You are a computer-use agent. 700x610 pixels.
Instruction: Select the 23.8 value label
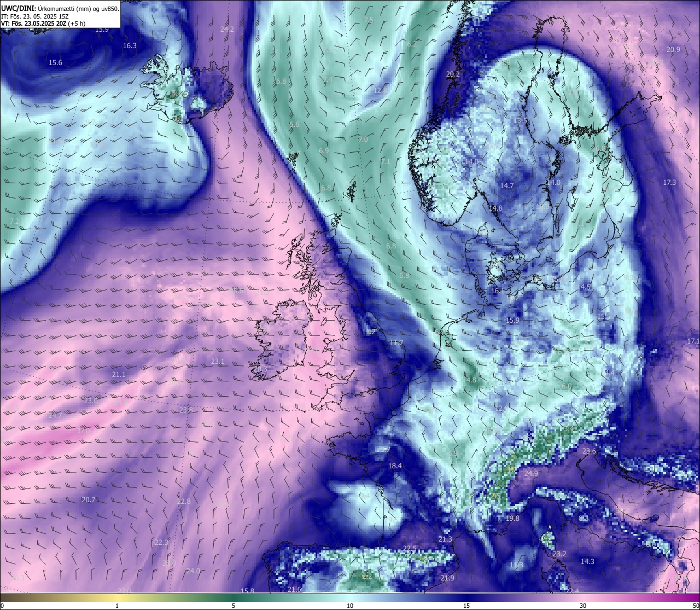pyautogui.click(x=186, y=410)
